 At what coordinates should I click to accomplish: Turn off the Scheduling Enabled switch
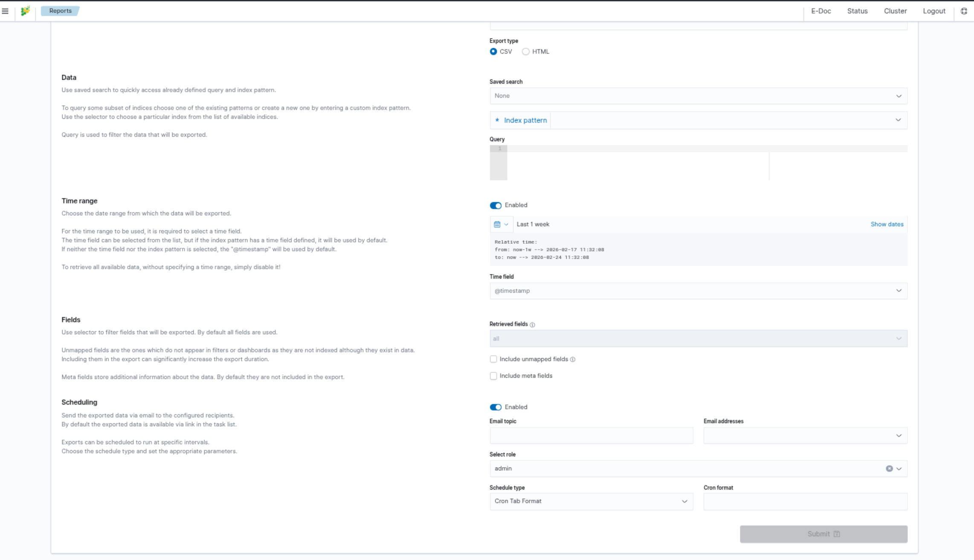tap(496, 407)
